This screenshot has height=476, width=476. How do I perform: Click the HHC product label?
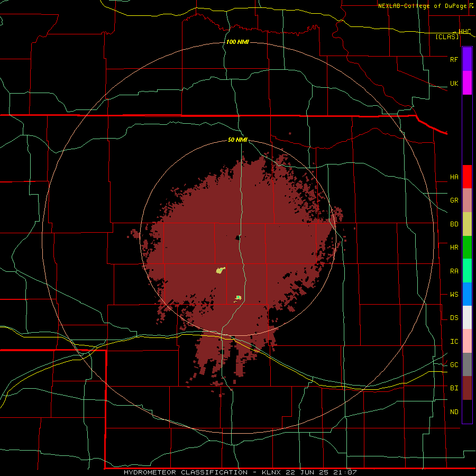point(464,31)
